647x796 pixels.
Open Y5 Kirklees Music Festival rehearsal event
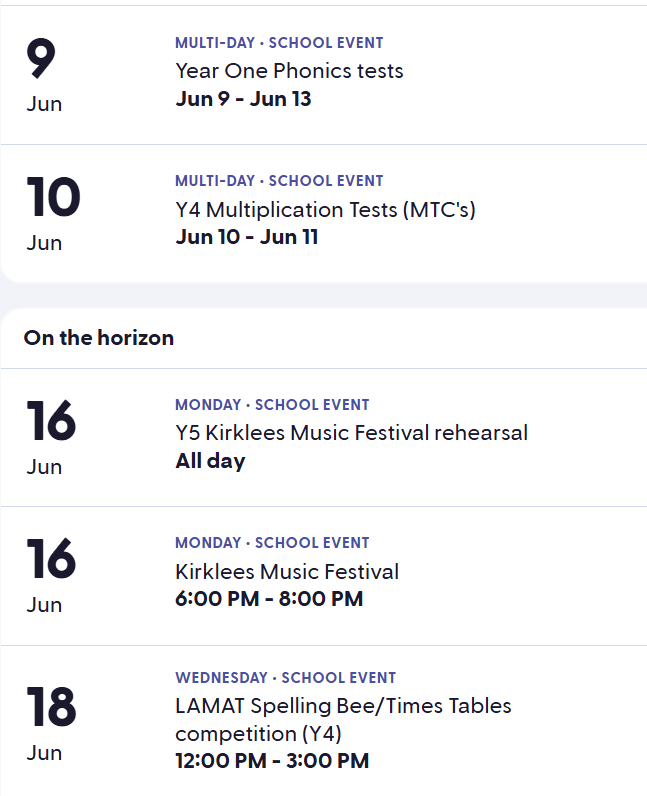(x=351, y=433)
